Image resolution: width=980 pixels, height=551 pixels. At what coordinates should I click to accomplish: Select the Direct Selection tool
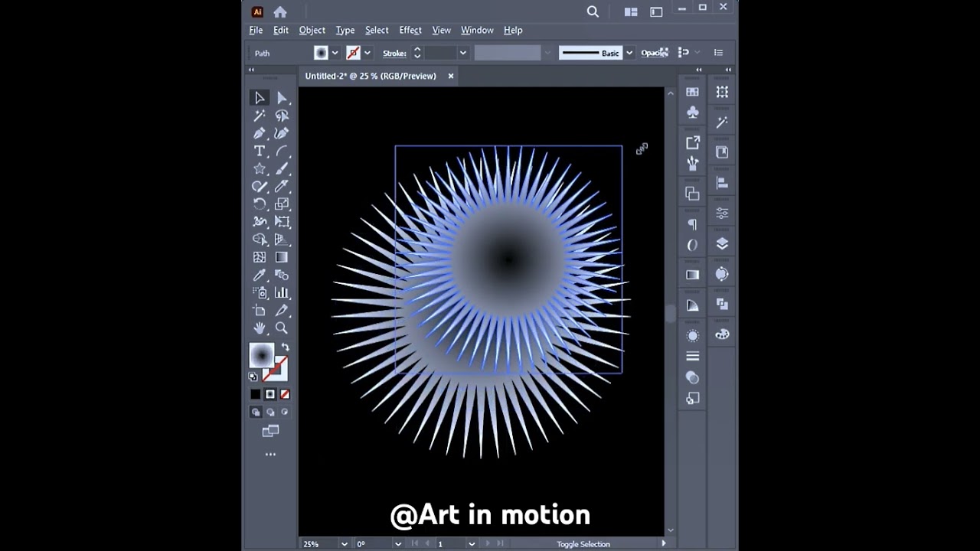[282, 98]
